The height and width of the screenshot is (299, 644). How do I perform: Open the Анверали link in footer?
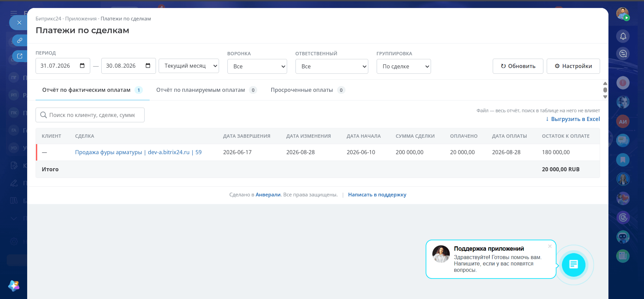[268, 195]
